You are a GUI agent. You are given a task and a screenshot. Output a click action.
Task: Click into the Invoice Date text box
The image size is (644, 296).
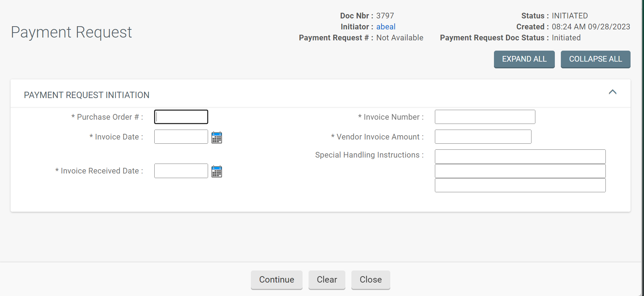[181, 137]
